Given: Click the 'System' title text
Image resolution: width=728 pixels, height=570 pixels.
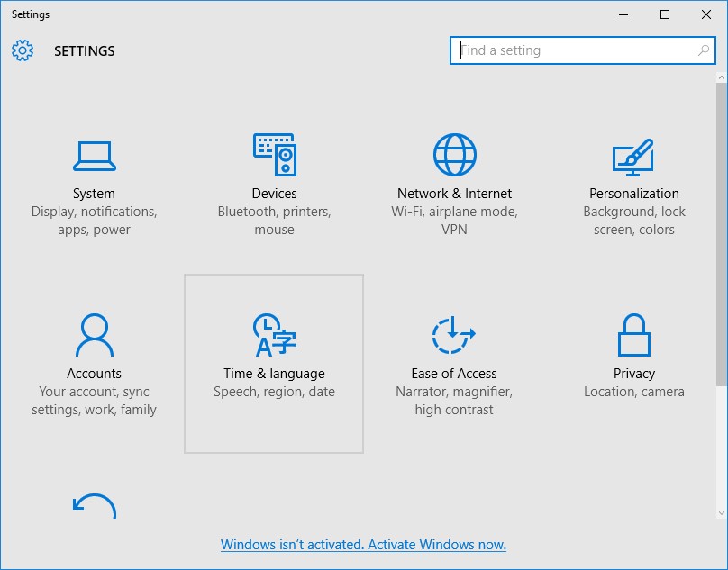Looking at the screenshot, I should (94, 193).
